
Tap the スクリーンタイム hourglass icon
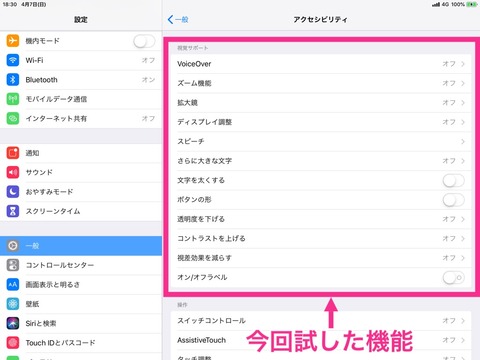[13, 211]
